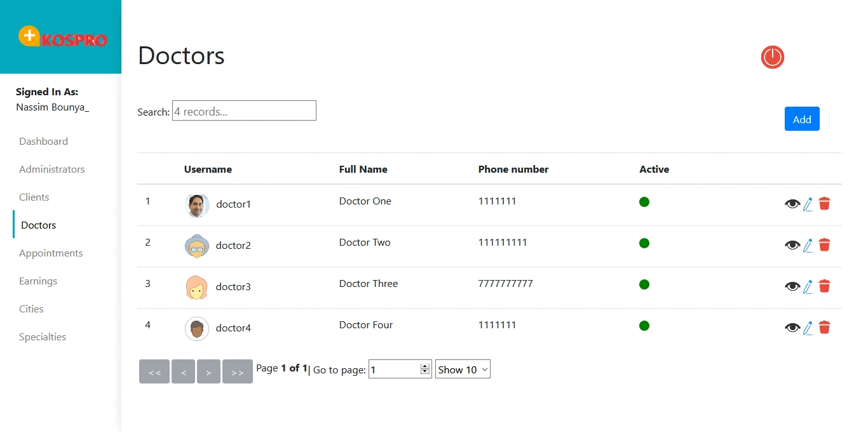Click the Doctor Three full name cell
Screen dimensions: 868x440
pos(369,284)
